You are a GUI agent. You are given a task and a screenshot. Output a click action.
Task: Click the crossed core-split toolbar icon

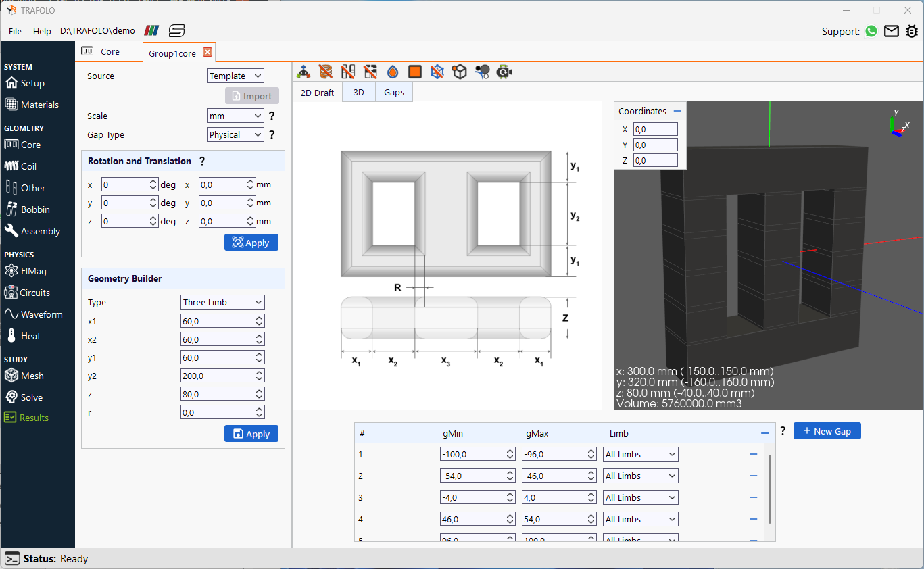coord(347,72)
